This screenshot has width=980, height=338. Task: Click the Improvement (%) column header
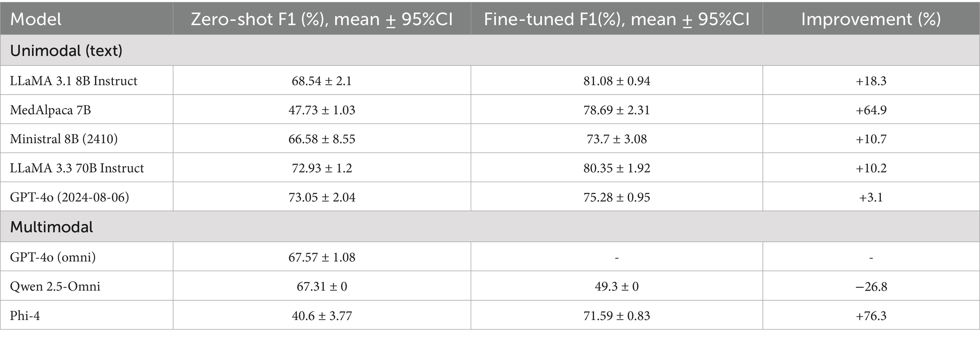(x=870, y=19)
